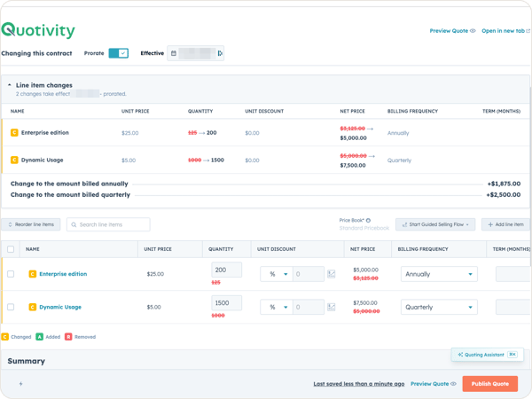
Task: Click the Add line item button
Action: 505,224
